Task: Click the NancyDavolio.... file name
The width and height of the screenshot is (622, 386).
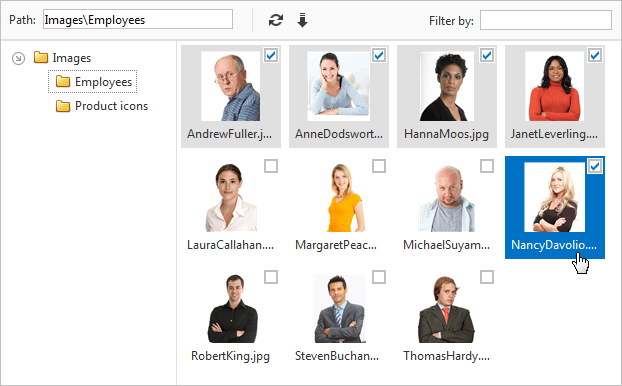Action: coord(554,245)
